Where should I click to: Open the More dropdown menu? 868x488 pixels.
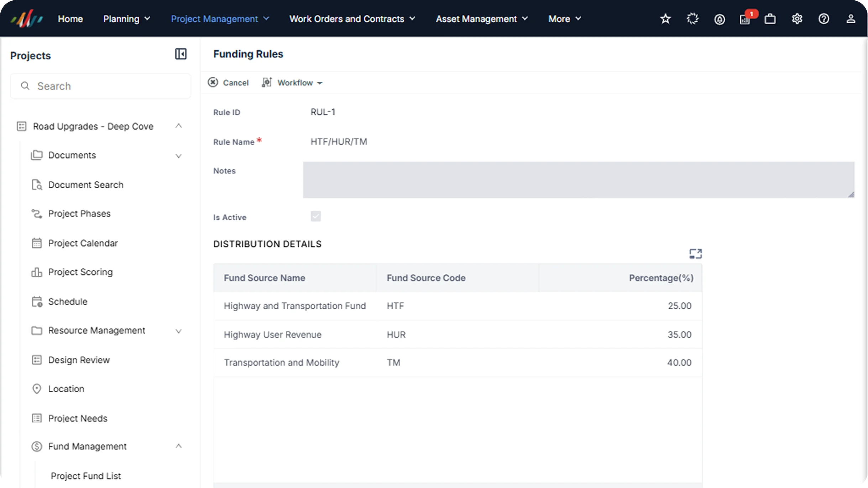[x=565, y=19]
